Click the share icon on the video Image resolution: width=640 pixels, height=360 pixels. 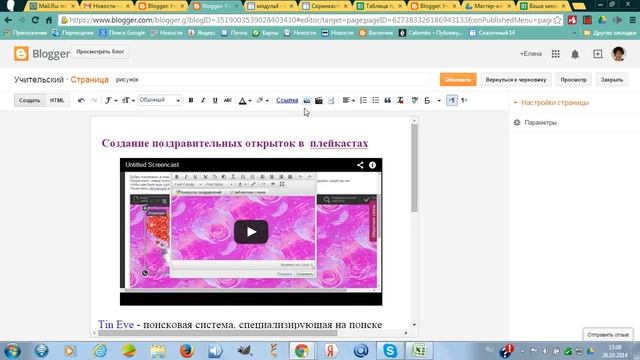(360, 165)
